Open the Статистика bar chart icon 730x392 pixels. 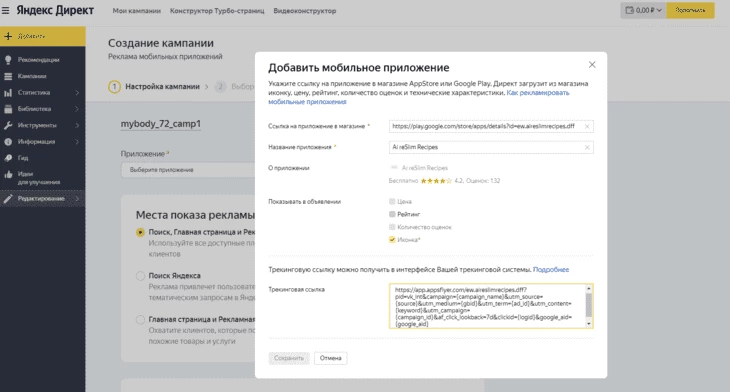(8, 93)
